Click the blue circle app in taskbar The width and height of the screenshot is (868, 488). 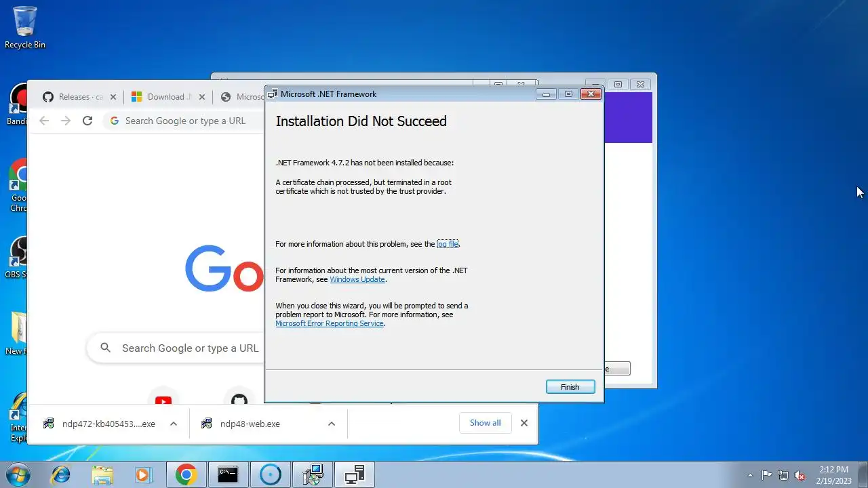(270, 474)
